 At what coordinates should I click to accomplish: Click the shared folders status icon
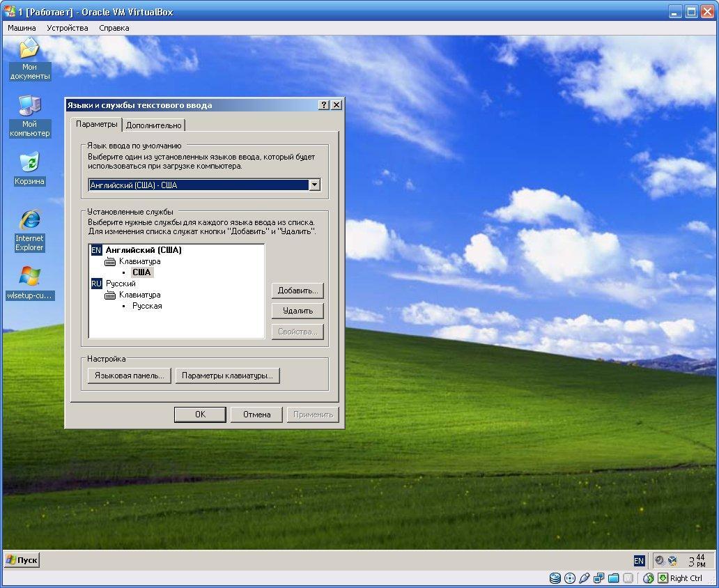coord(614,578)
